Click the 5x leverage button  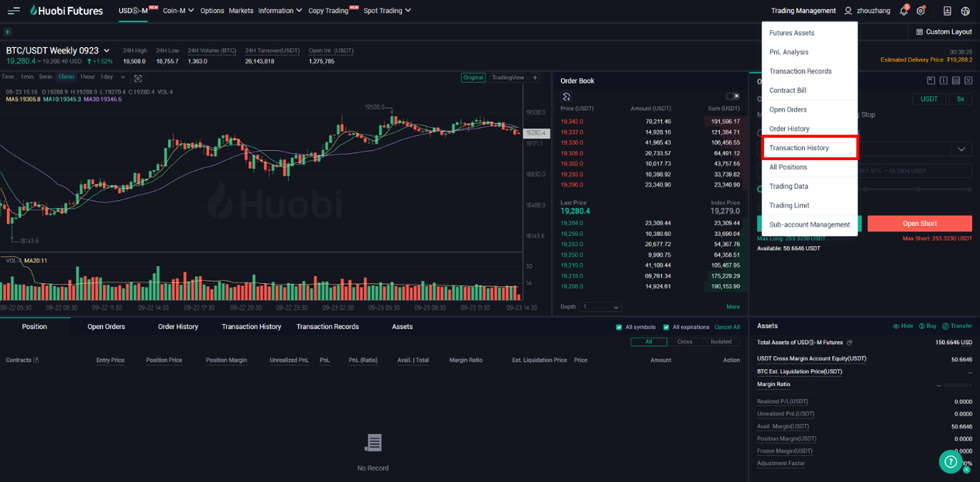click(x=960, y=99)
